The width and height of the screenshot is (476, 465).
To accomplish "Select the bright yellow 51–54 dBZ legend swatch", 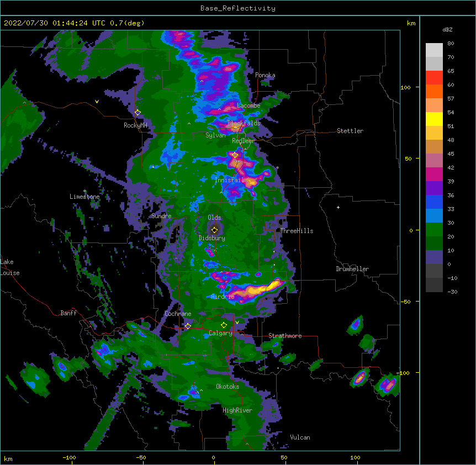I will click(434, 119).
